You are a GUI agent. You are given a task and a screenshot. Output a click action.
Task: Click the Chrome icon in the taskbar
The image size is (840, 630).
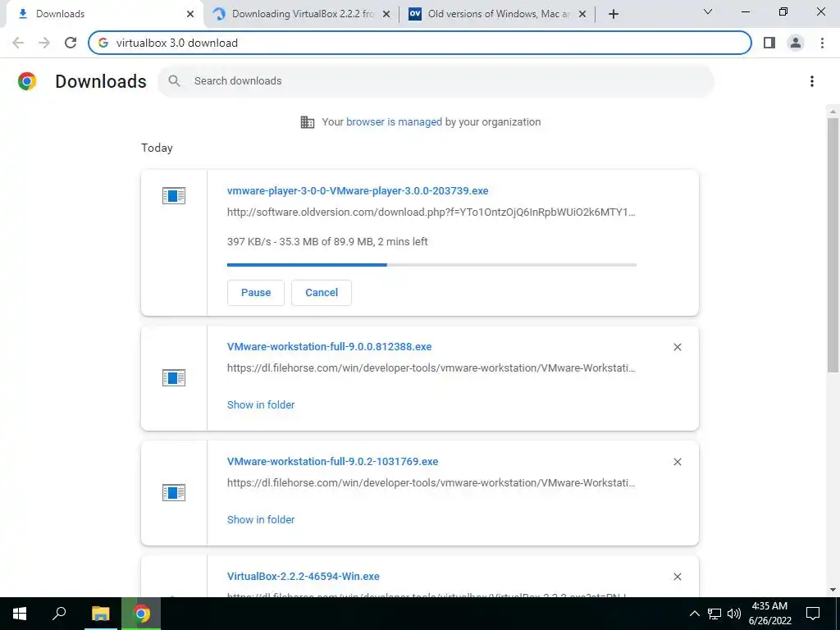tap(141, 614)
